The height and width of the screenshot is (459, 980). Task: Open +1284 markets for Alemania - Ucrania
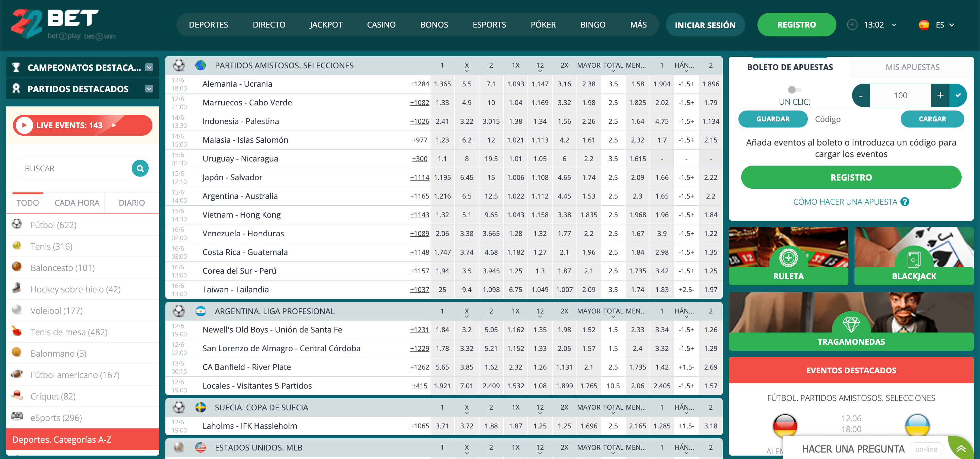pos(419,84)
